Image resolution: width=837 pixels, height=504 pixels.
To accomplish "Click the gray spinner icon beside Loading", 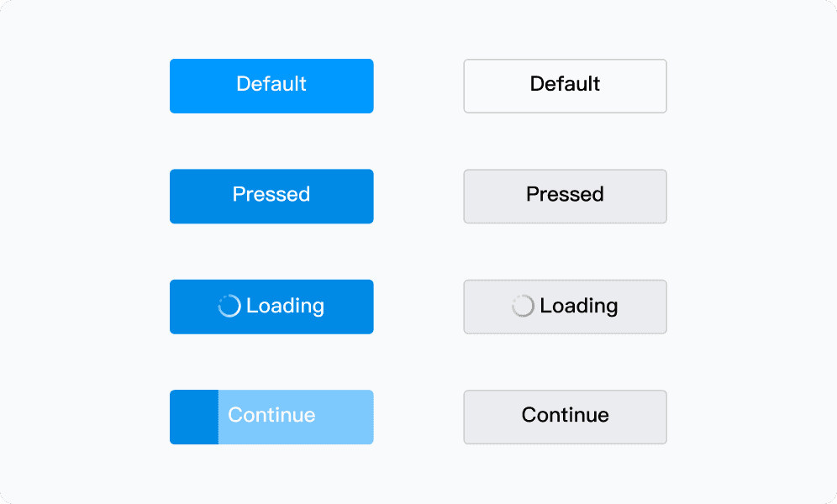I will 523,306.
